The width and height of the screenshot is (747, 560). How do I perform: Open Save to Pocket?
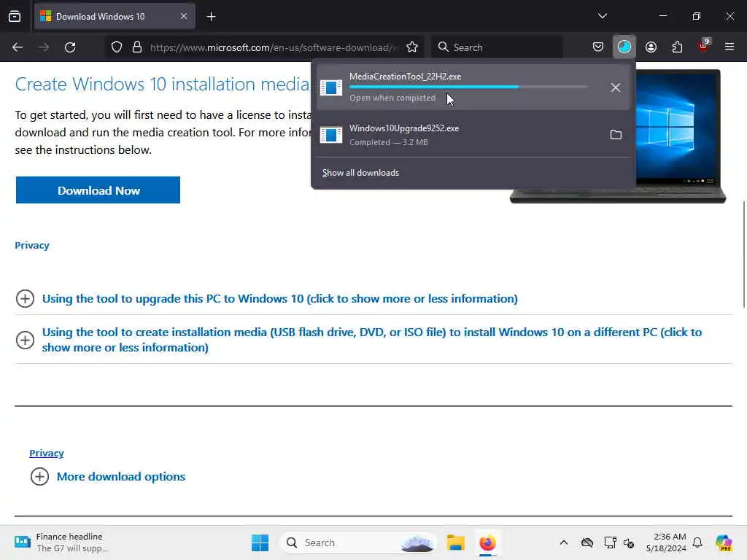tap(598, 47)
